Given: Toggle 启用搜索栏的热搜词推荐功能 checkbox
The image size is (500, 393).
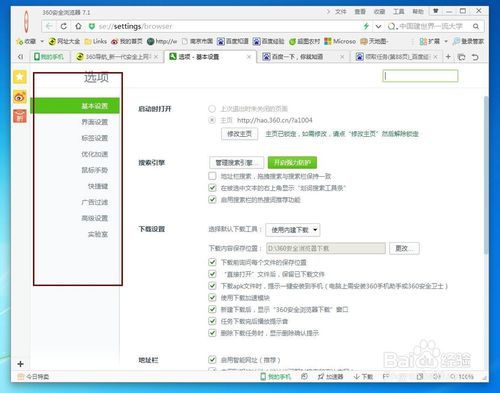Looking at the screenshot, I should (212, 199).
